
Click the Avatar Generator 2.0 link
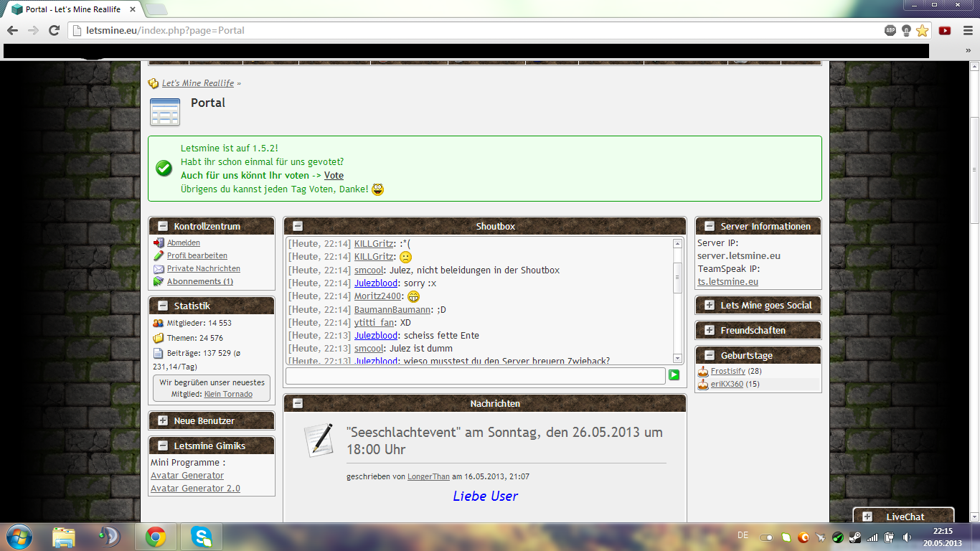(195, 488)
